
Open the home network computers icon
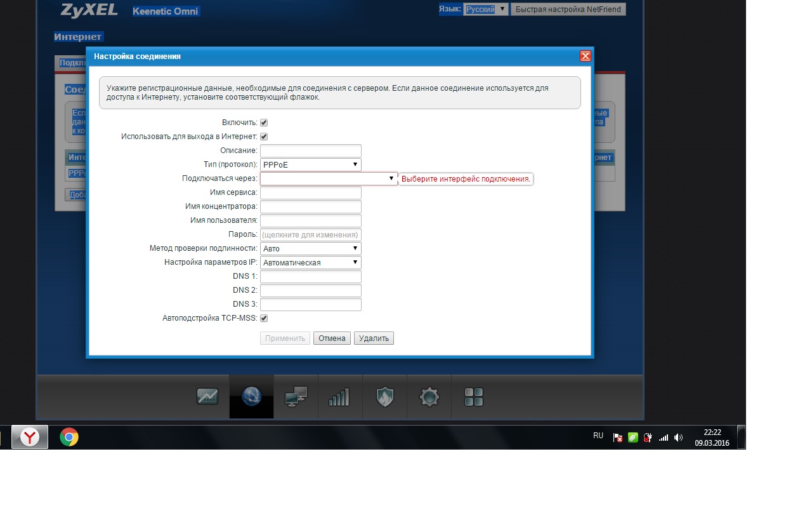click(x=296, y=397)
